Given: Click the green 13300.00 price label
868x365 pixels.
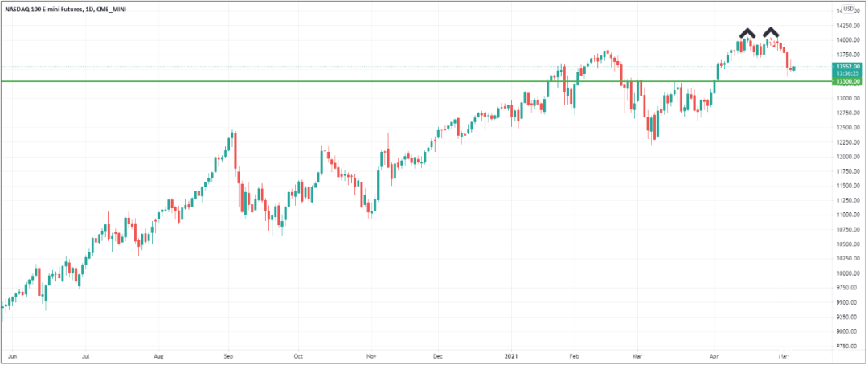Looking at the screenshot, I should 848,81.
